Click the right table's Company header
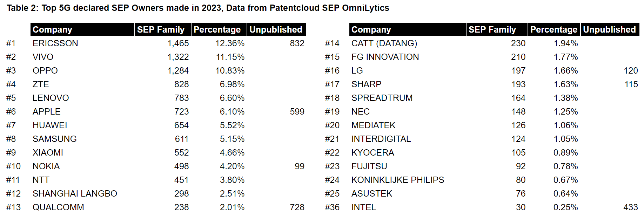The width and height of the screenshot is (644, 219). point(371,30)
